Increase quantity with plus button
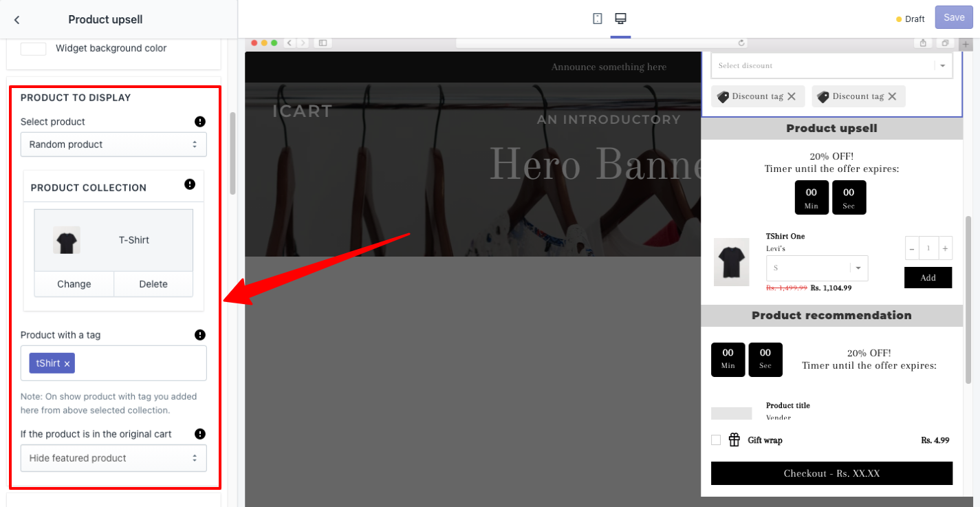980x507 pixels. [946, 248]
